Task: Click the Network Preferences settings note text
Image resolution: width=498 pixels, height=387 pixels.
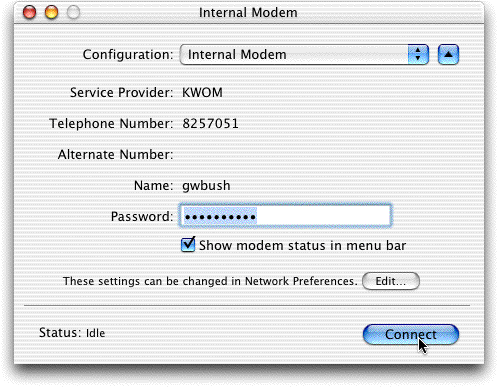Action: 210,281
